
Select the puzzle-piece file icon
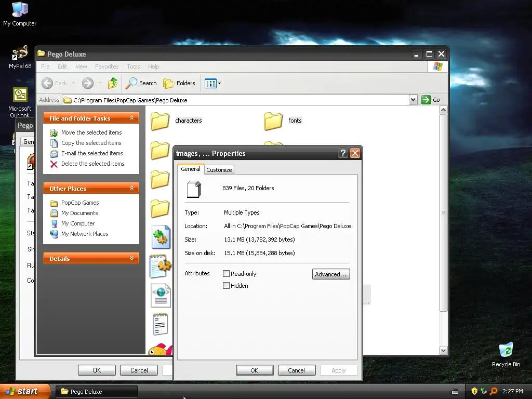click(161, 237)
